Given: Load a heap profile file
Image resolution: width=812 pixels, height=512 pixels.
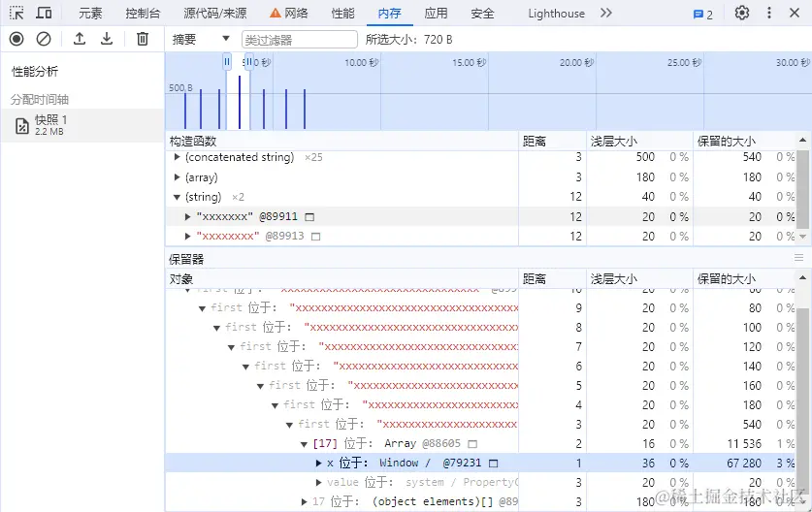Looking at the screenshot, I should (80, 39).
